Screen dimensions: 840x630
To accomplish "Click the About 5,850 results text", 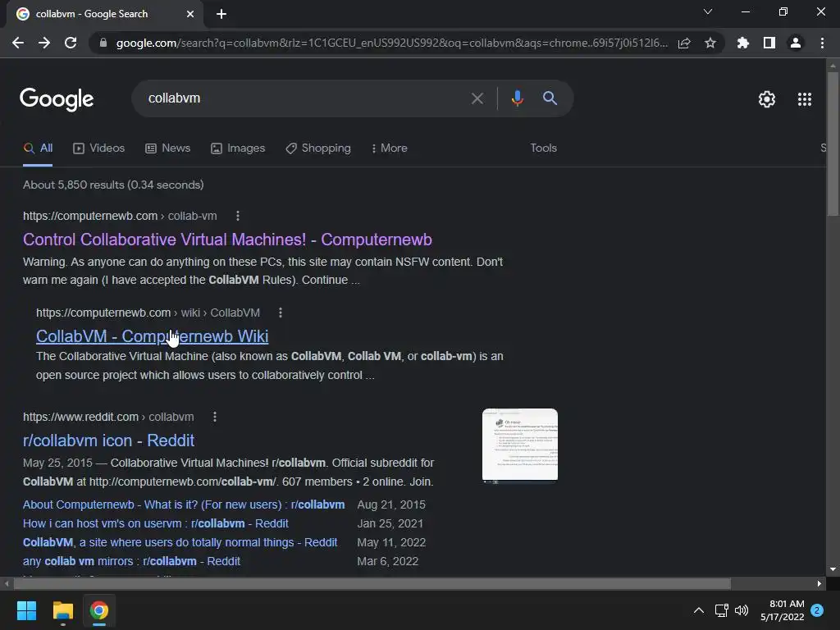I will (x=113, y=185).
